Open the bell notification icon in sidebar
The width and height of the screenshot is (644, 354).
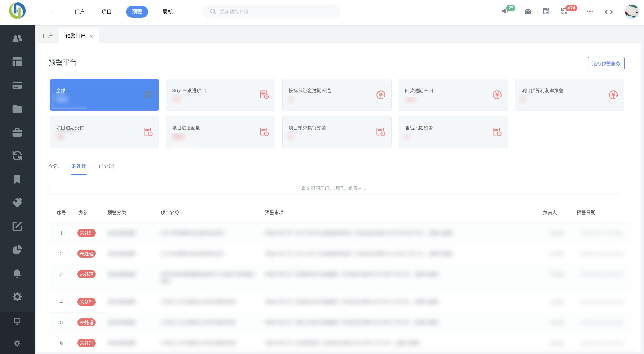coord(17,273)
